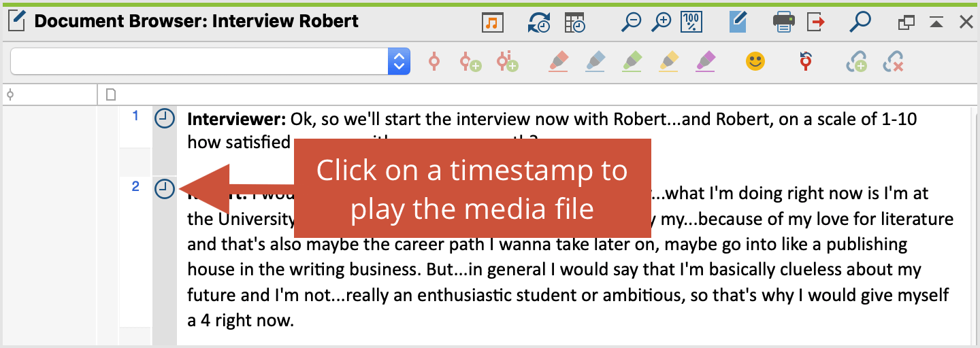Play from timestamp at paragraph 2
The height and width of the screenshot is (348, 980).
(164, 189)
